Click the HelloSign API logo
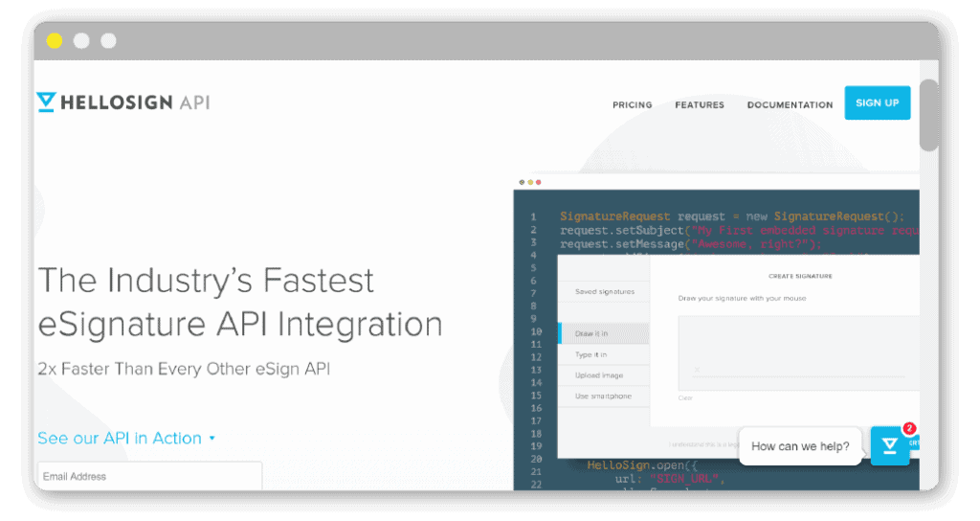980x521 pixels. point(123,102)
